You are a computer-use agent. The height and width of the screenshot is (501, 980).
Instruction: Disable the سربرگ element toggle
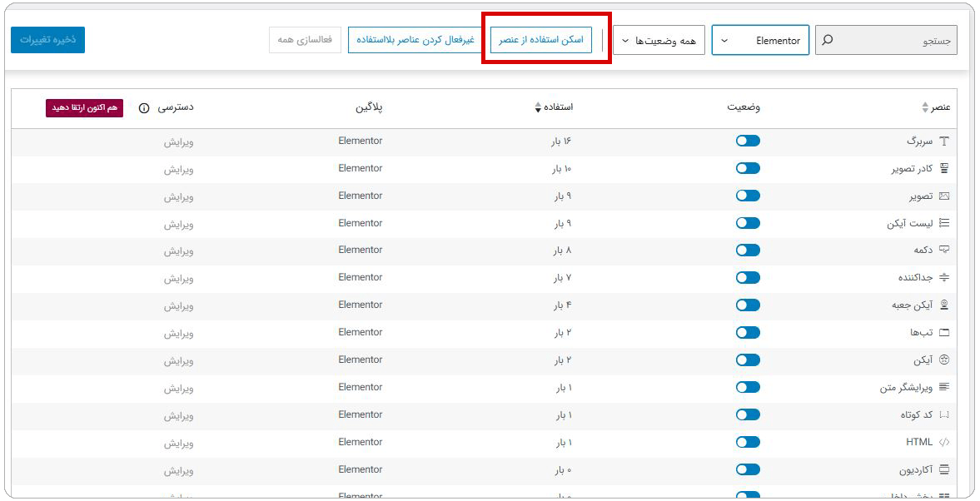[x=747, y=141]
